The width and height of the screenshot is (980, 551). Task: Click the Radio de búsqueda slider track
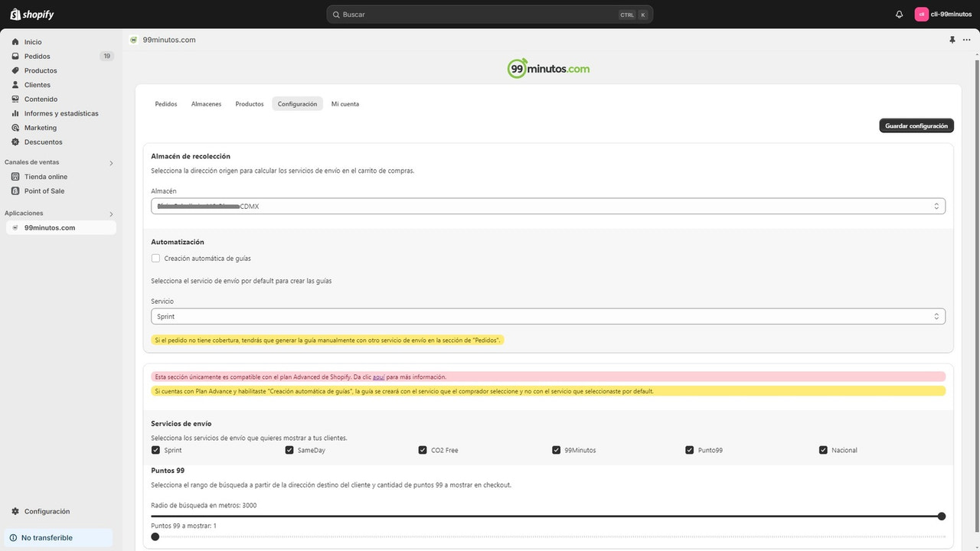tap(548, 517)
